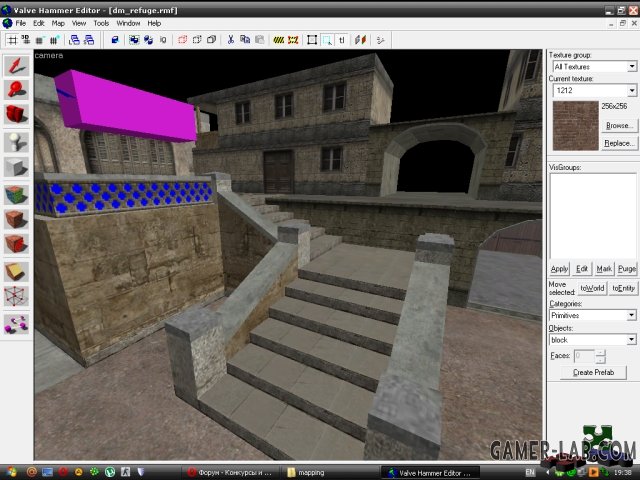Toggle the 3D grid display
640x480 pixels.
(x=26, y=40)
